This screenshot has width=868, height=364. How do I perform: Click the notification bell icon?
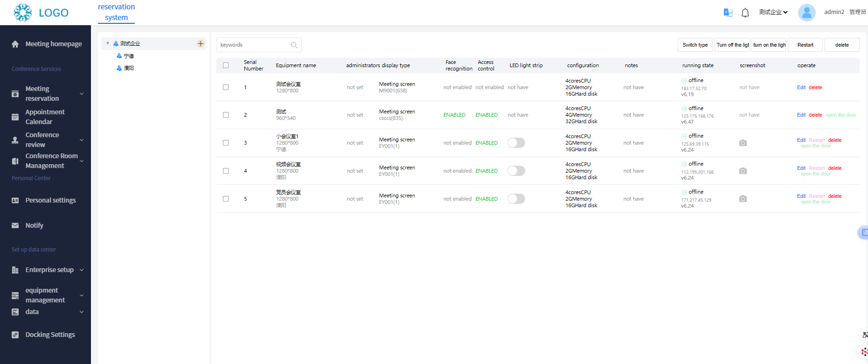point(745,13)
